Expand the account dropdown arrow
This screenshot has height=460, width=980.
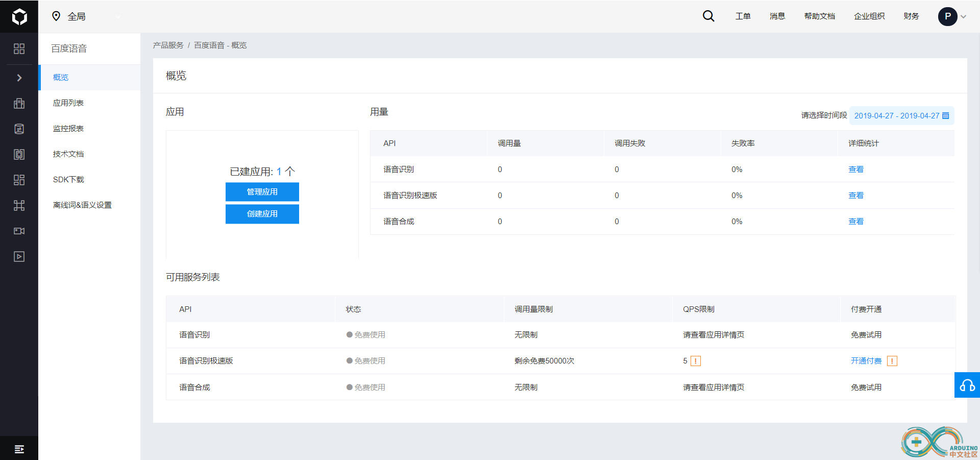[x=963, y=16]
